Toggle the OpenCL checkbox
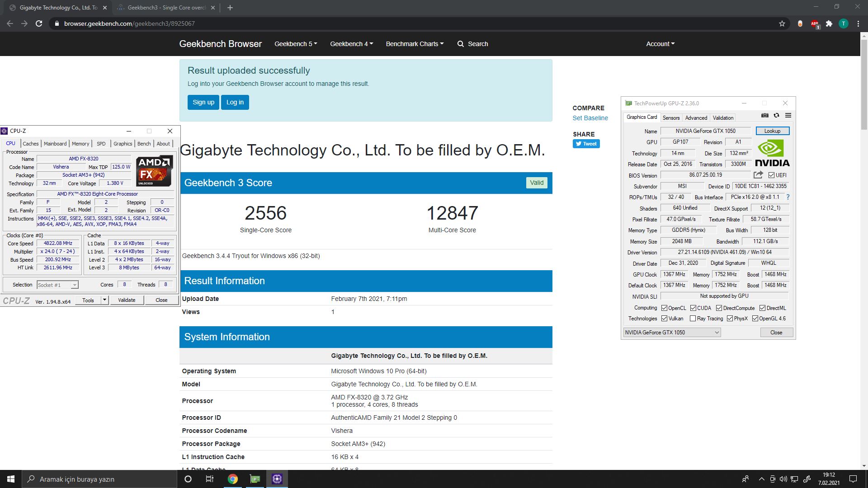The image size is (868, 488). (664, 308)
